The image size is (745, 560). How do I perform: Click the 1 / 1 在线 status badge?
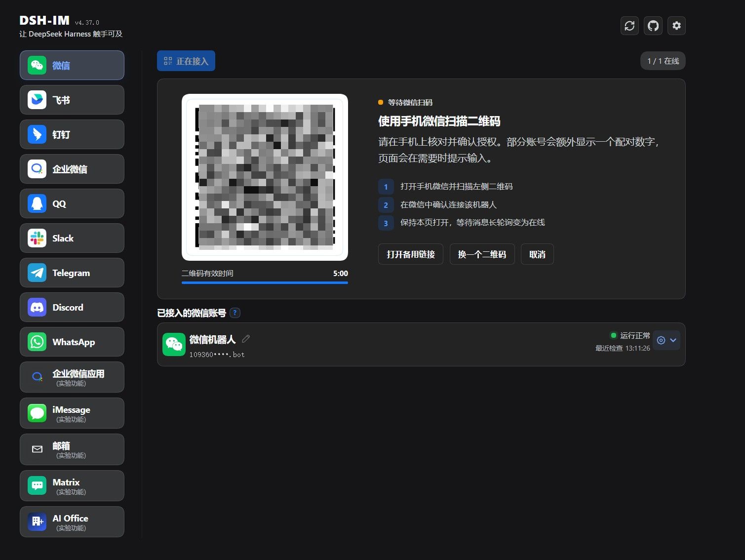[x=663, y=61]
